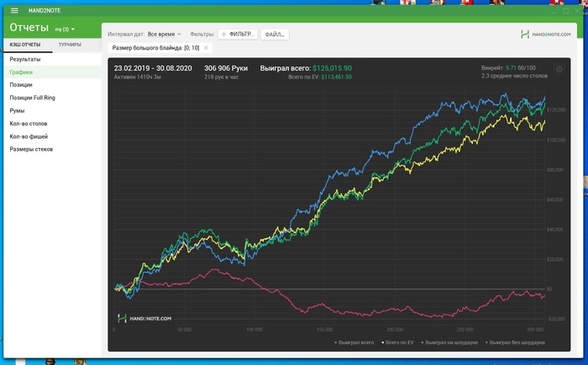588x365 pixels.
Task: Click the '2.3 среднее число столов' text
Action: pyautogui.click(x=514, y=76)
